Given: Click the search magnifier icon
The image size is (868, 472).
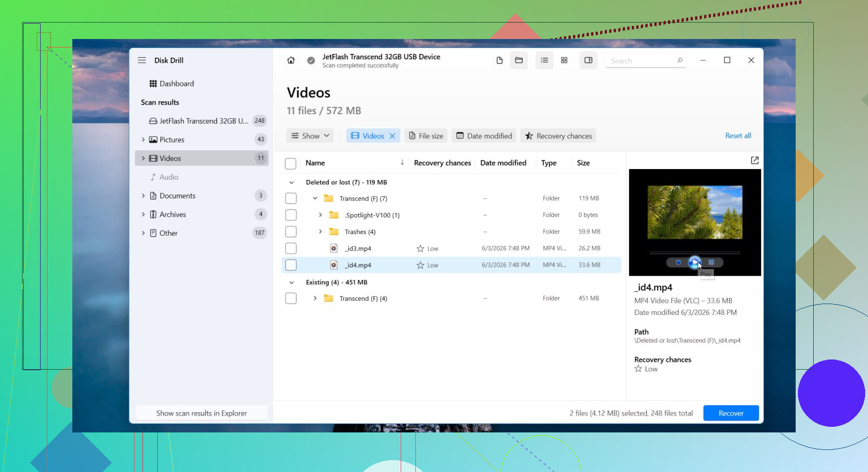Looking at the screenshot, I should (x=680, y=60).
